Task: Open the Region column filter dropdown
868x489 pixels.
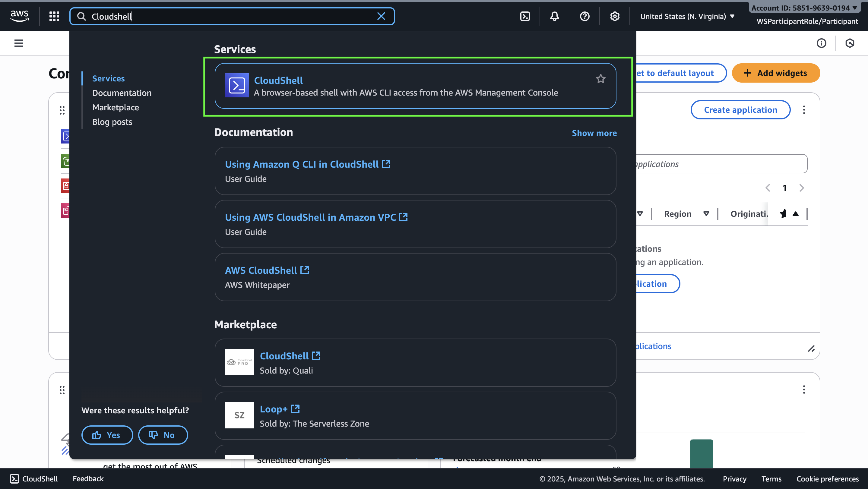Action: pos(706,213)
